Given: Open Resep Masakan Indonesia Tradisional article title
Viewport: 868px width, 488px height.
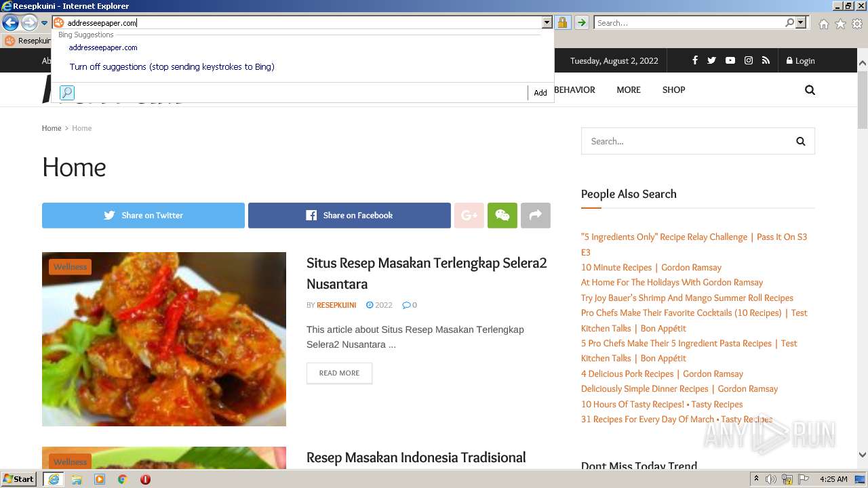Looking at the screenshot, I should point(416,457).
